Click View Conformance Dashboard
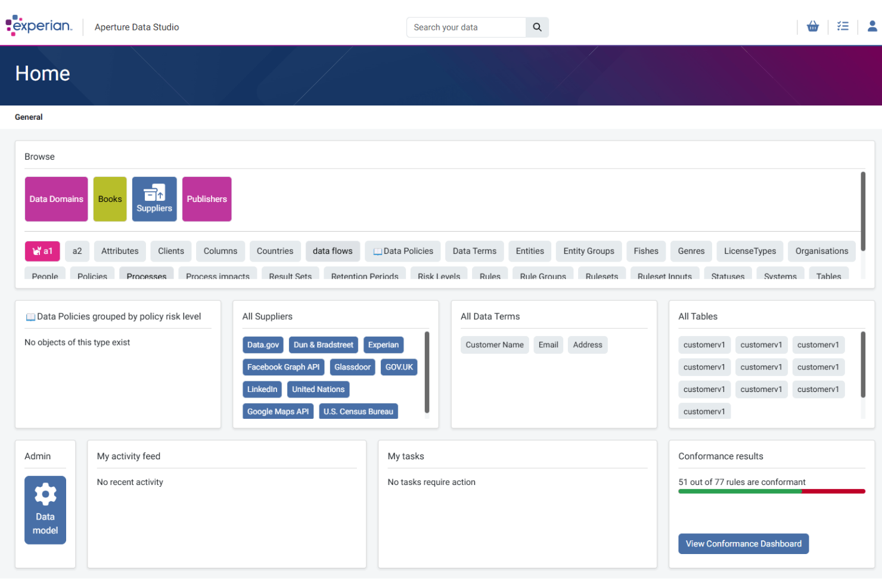This screenshot has height=588, width=882. click(x=743, y=543)
